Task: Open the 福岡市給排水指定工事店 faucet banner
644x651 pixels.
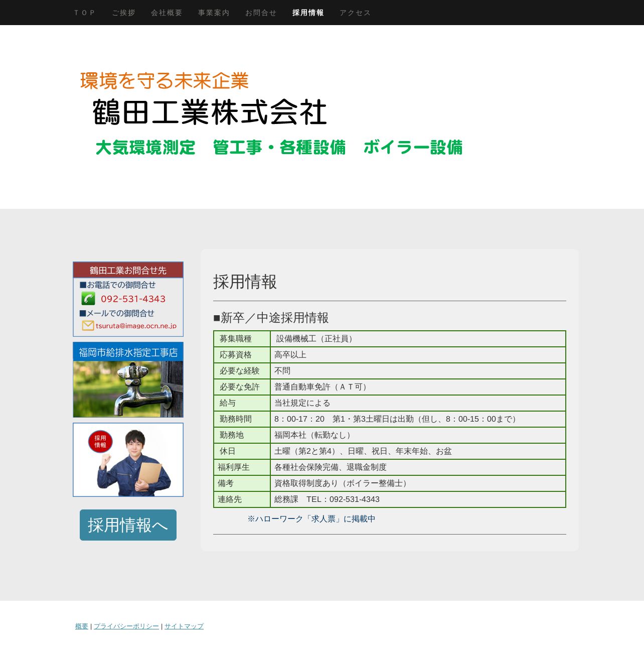Action: pyautogui.click(x=128, y=379)
